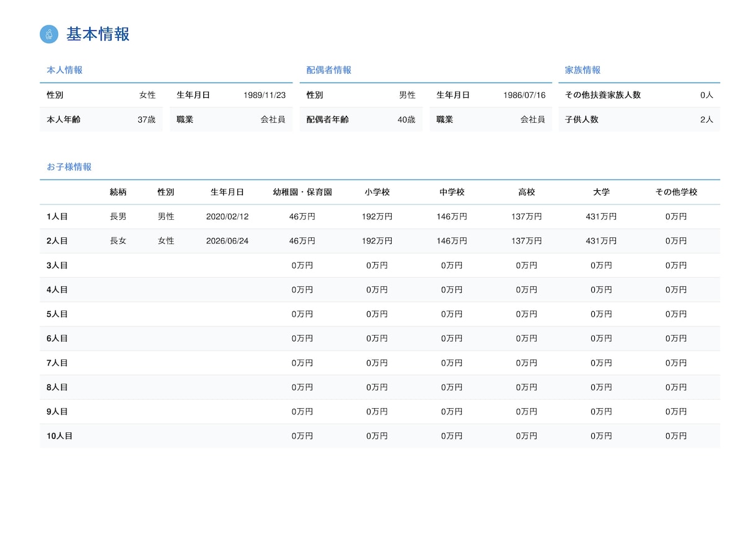Select the 本人情報 section heading
The height and width of the screenshot is (534, 756).
click(x=64, y=70)
